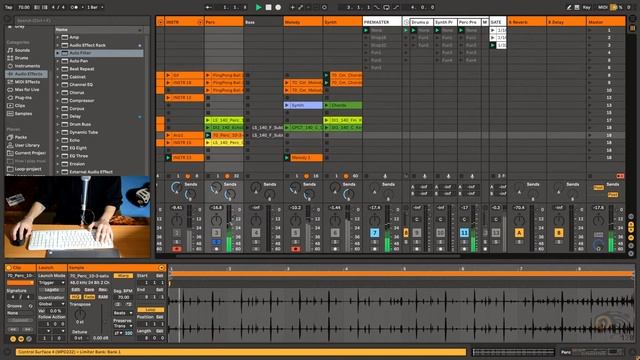Click the sample Save button
Viewport: 640px width, 360px height.
89,289
